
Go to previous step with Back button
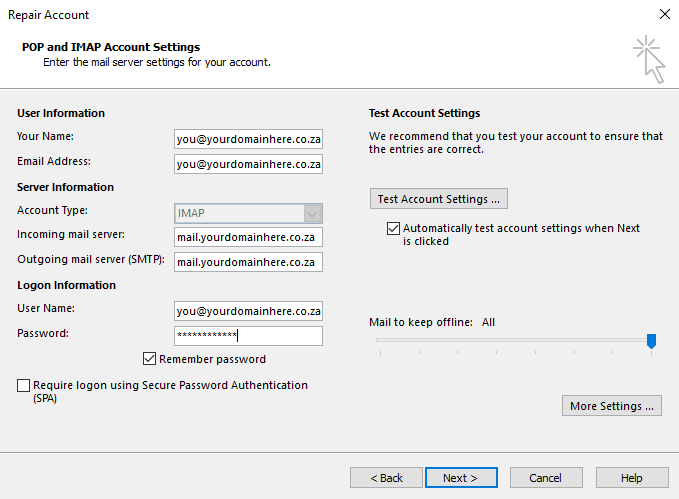click(x=386, y=478)
